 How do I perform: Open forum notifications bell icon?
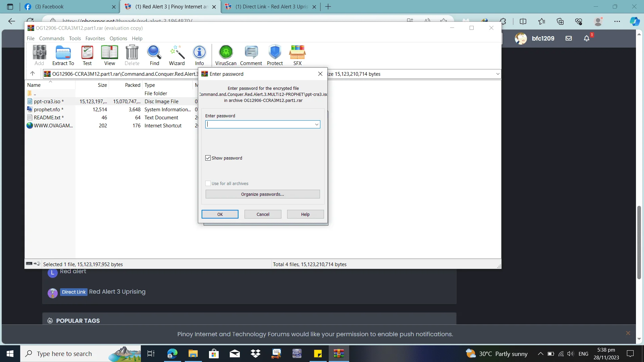(x=587, y=38)
